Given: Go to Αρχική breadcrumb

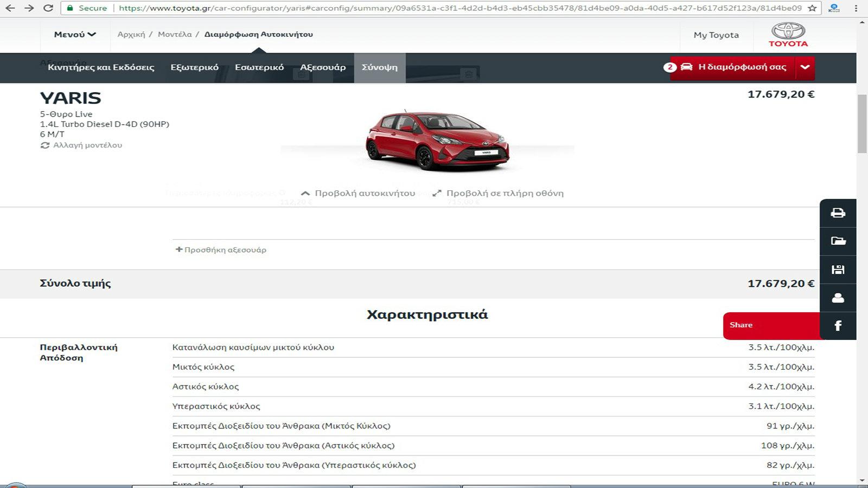Looking at the screenshot, I should click(131, 34).
